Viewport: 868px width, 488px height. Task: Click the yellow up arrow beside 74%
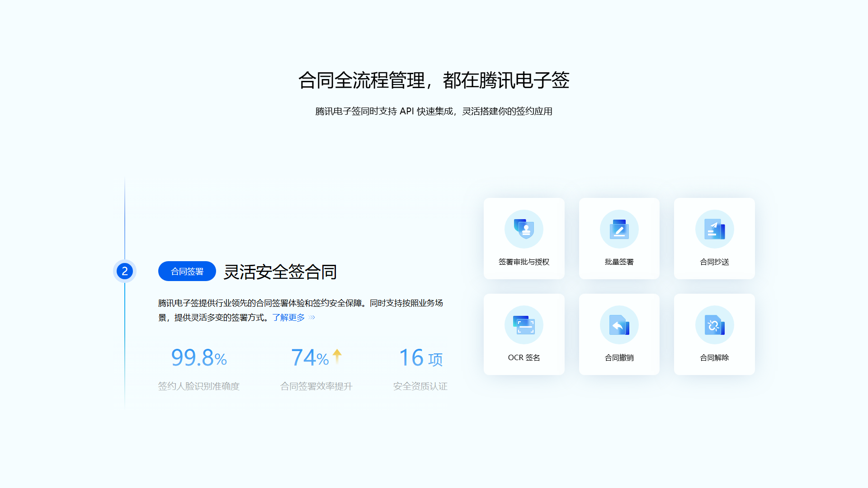337,356
